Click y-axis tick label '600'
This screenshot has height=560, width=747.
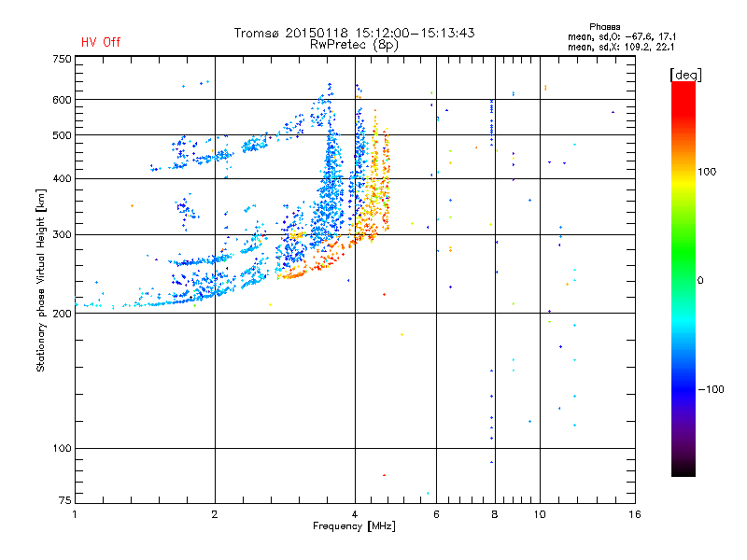(62, 100)
